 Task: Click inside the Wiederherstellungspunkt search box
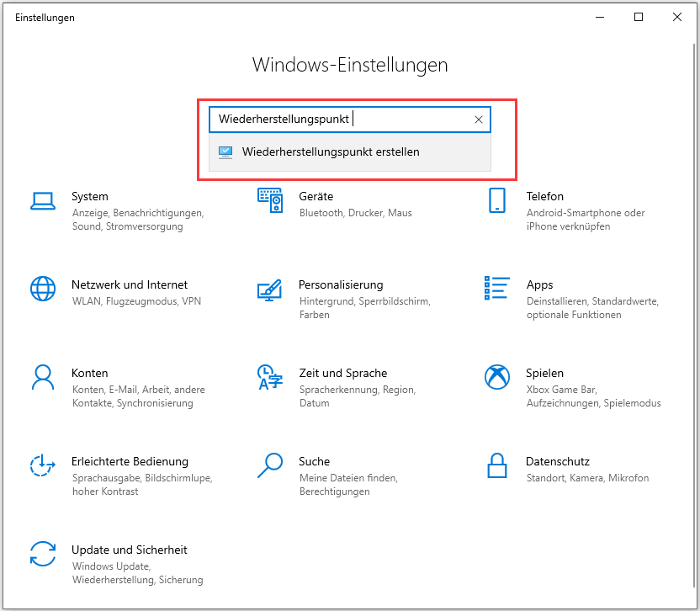coord(337,120)
